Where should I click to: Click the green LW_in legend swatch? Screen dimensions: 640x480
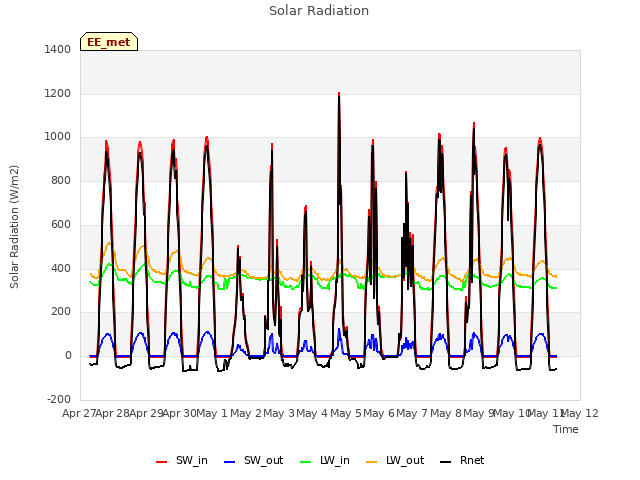(306, 462)
